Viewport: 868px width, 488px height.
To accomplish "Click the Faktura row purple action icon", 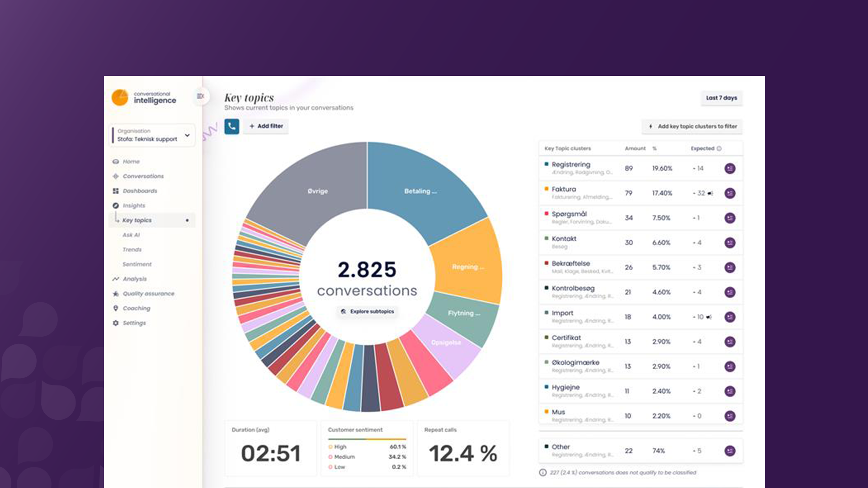I will pos(730,193).
